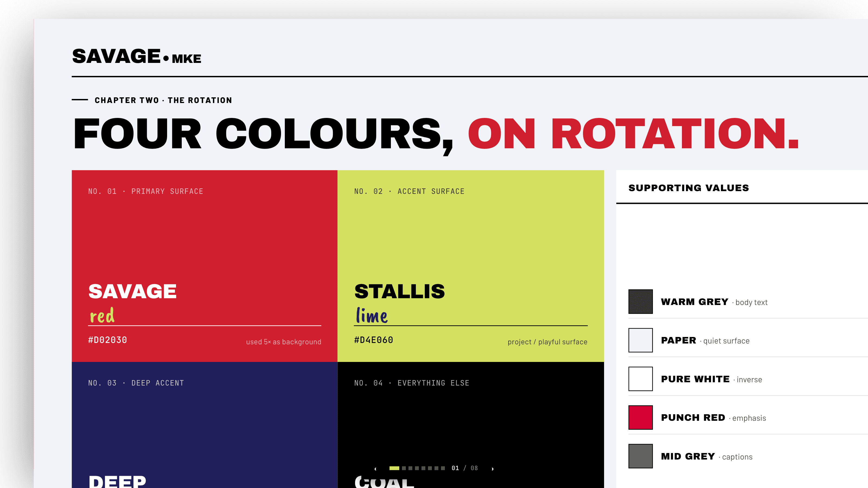
Task: Pick the Punch Red swatch
Action: tap(640, 418)
